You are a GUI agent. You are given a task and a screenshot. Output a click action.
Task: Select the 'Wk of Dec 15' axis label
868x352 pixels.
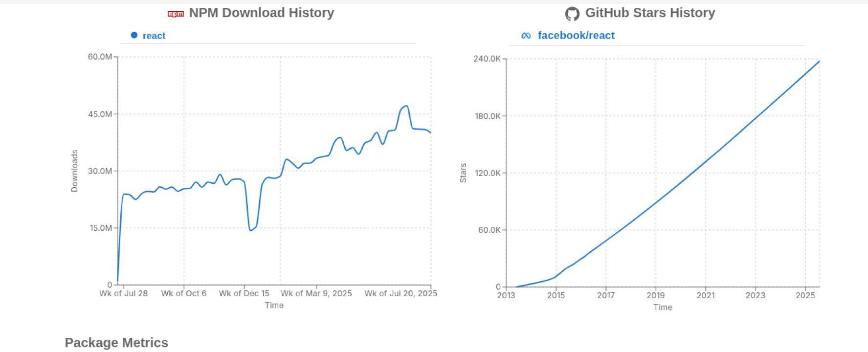pos(244,293)
